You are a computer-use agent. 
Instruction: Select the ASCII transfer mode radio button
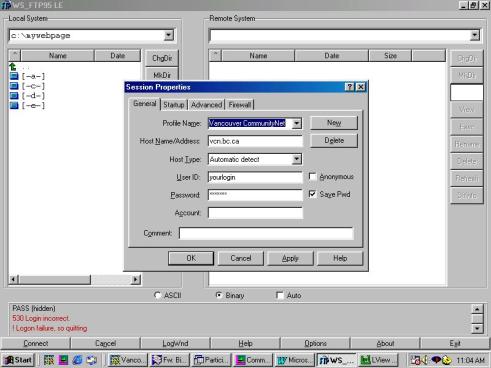158,295
